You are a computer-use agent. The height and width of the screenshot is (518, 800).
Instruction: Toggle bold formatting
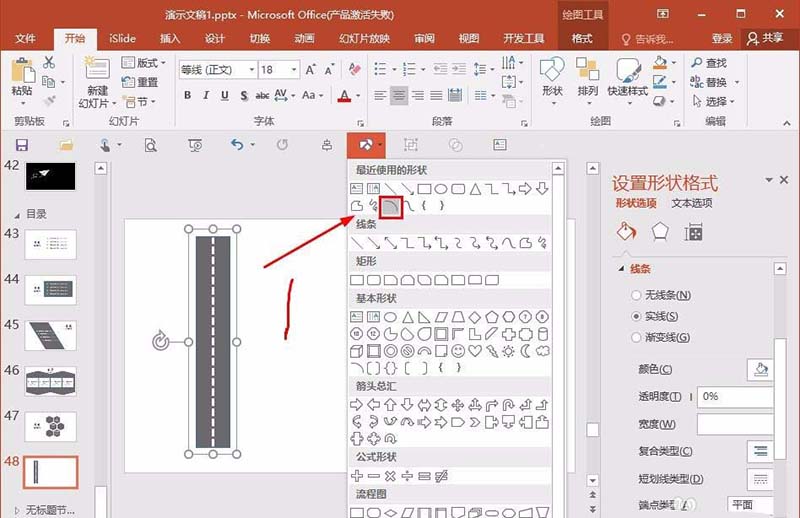(187, 95)
